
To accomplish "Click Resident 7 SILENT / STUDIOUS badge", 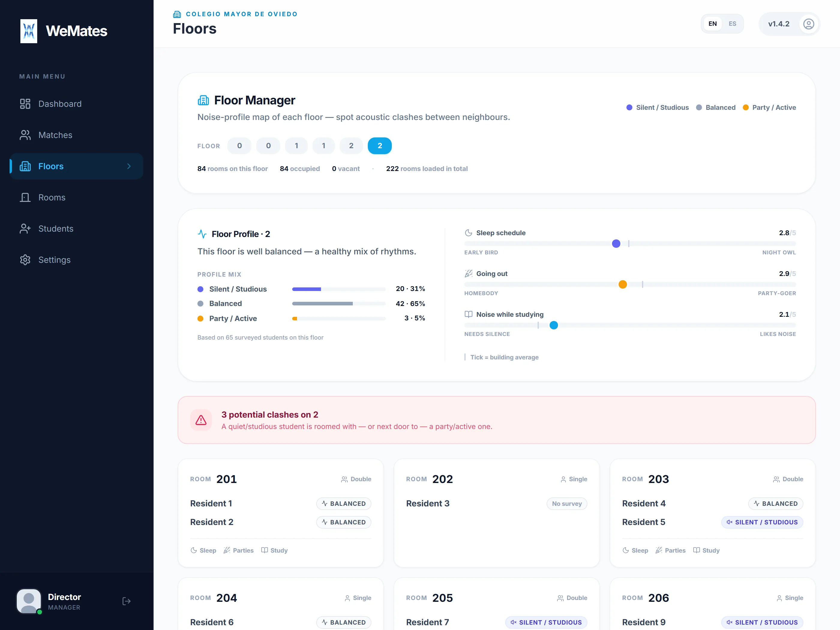I will pyautogui.click(x=546, y=622).
